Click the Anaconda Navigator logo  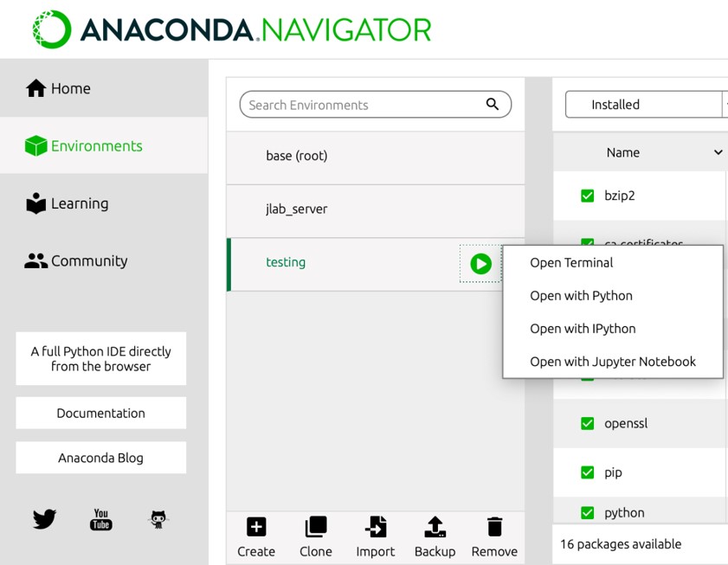[x=232, y=29]
